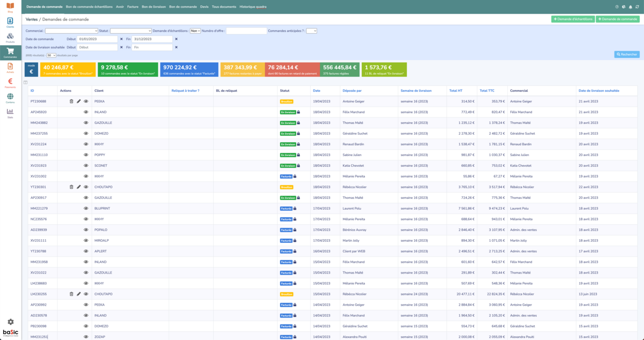Toggle the euro mode switch tile

tap(31, 69)
